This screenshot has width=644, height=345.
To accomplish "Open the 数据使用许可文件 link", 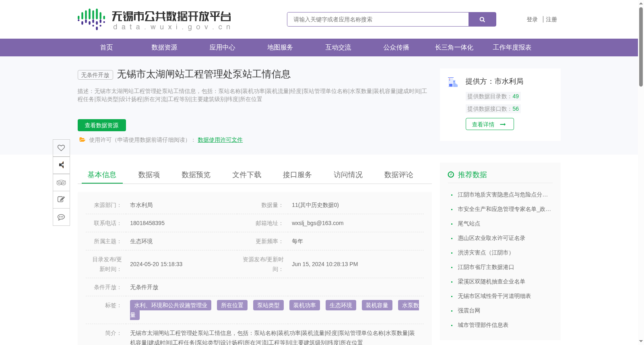I will (220, 140).
